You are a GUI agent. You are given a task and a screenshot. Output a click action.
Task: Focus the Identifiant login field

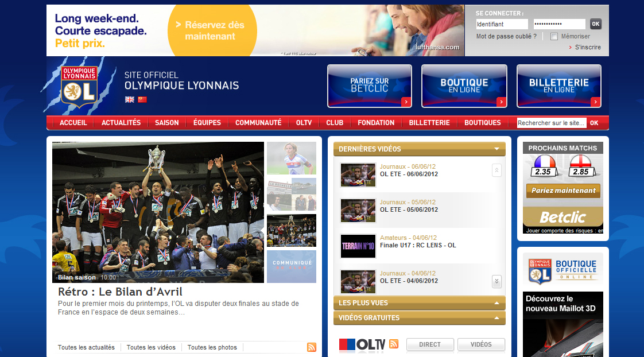[502, 24]
